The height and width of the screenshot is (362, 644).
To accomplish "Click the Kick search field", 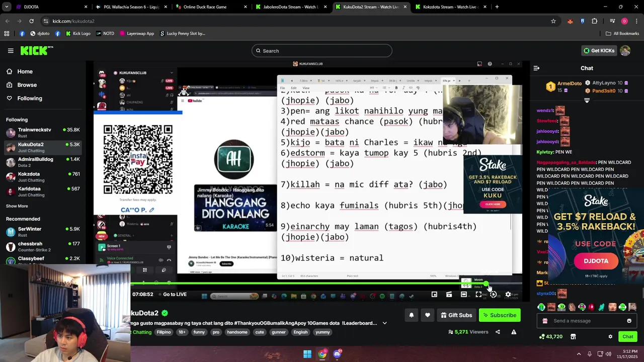I will pyautogui.click(x=322, y=51).
